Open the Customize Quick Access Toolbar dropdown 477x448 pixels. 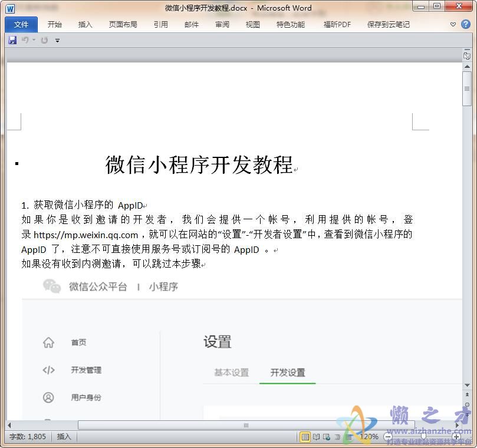(x=58, y=40)
